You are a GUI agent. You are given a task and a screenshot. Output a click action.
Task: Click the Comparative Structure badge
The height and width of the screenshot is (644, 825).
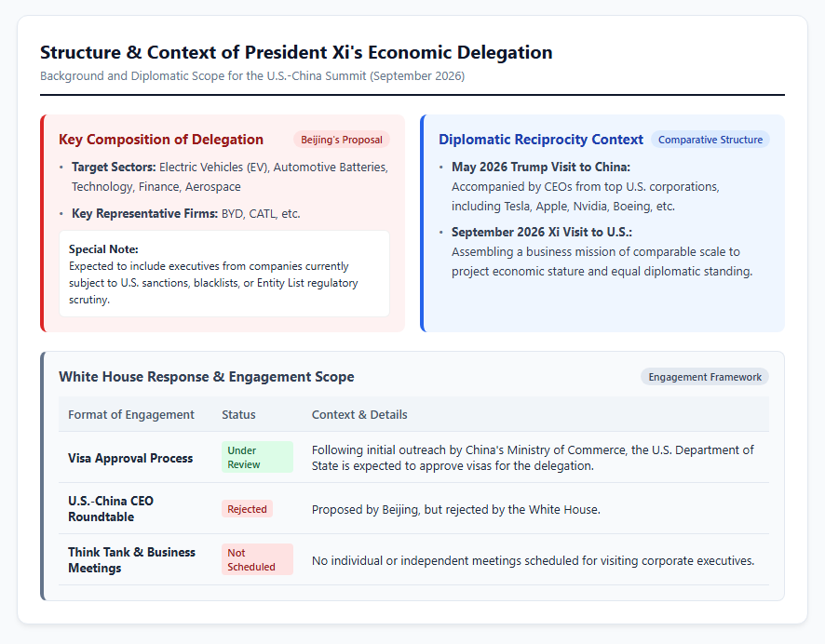click(710, 140)
